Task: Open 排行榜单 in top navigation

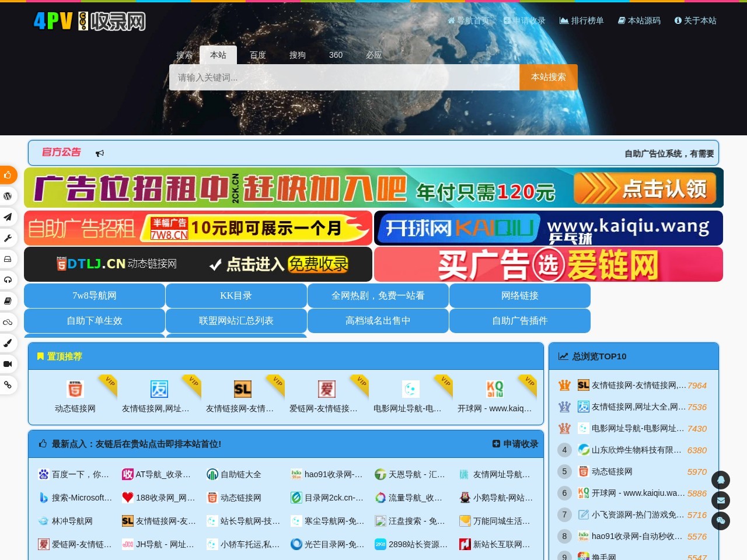Action: click(x=581, y=20)
